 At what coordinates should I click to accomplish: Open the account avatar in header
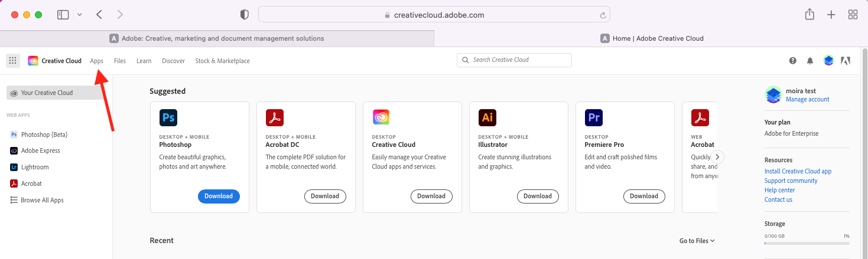[828, 60]
